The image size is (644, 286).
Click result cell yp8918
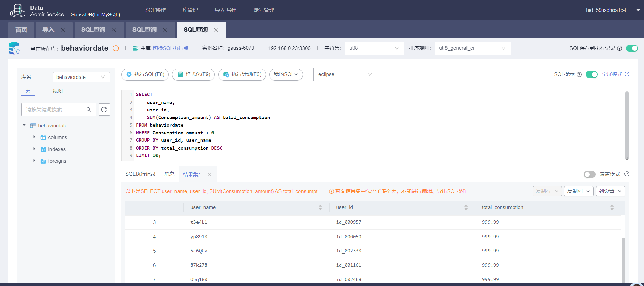[x=199, y=237]
